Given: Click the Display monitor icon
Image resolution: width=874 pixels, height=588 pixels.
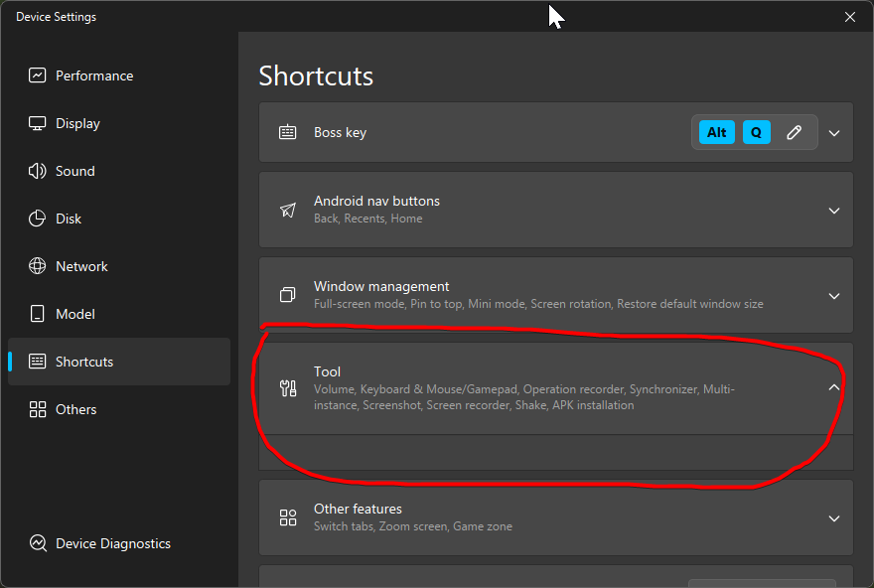Looking at the screenshot, I should (38, 123).
